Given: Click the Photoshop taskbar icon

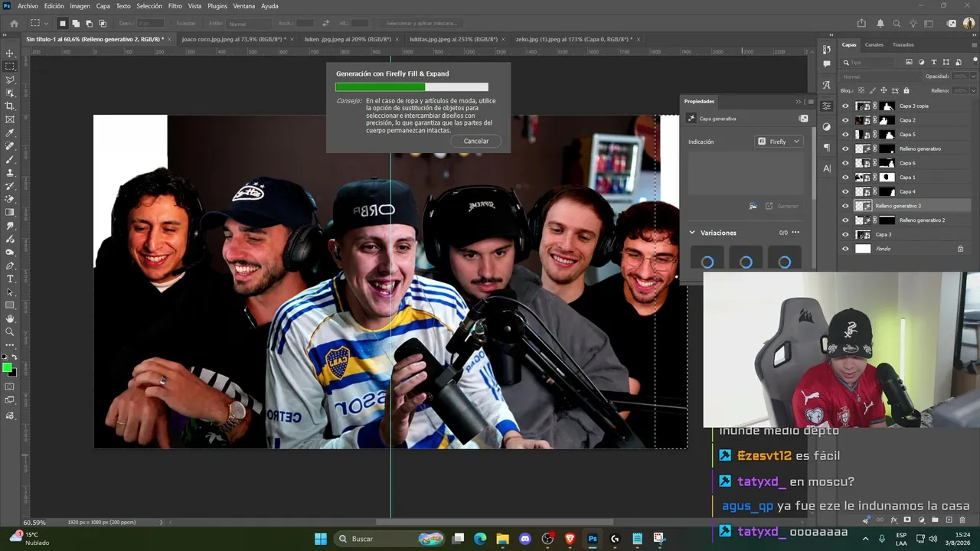Looking at the screenshot, I should tap(593, 539).
